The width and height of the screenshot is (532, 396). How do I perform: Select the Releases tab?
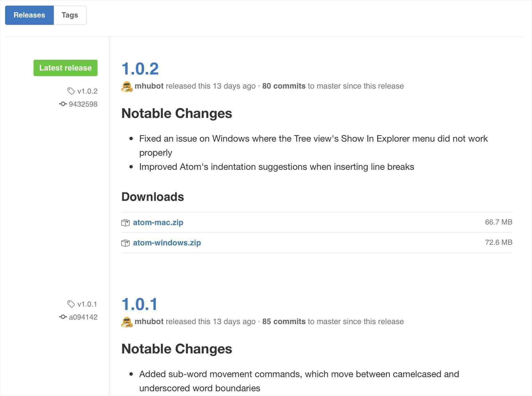click(29, 15)
